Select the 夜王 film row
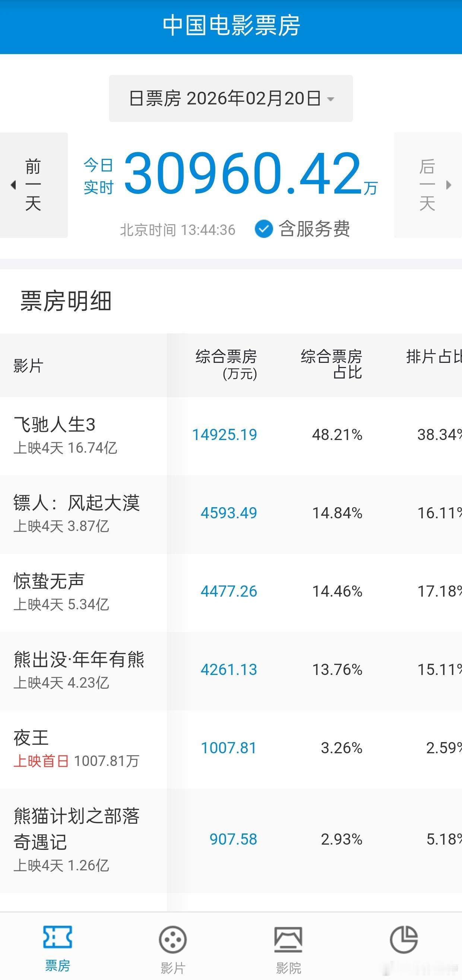This screenshot has width=462, height=980. 32,738
